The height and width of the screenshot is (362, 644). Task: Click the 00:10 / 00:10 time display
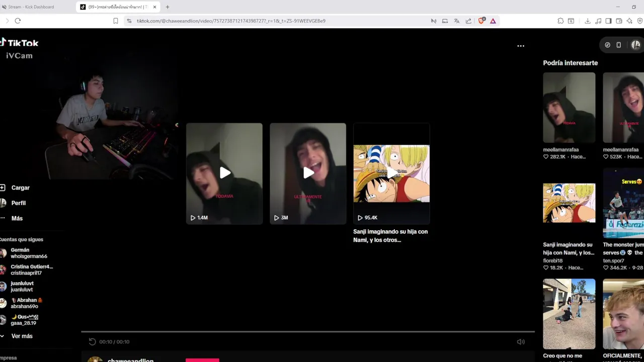pos(114,342)
